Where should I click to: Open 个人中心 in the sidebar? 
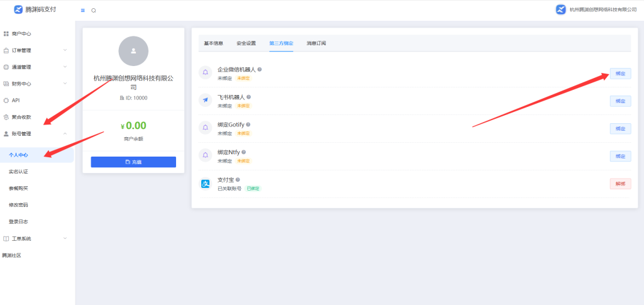tap(37, 155)
